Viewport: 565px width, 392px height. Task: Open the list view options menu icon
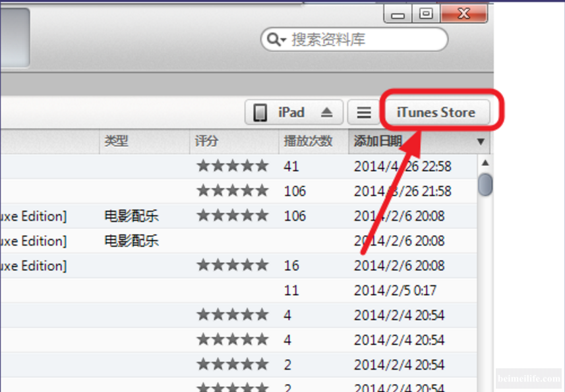(364, 113)
